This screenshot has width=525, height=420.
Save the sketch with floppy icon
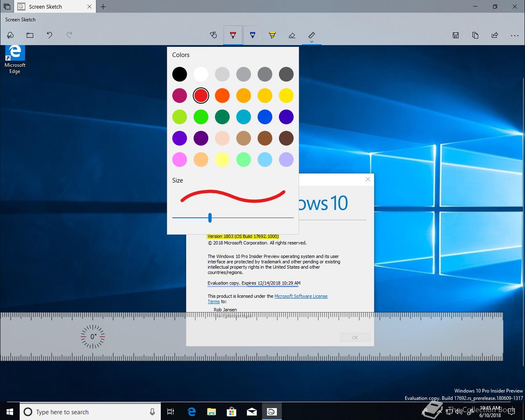(456, 35)
